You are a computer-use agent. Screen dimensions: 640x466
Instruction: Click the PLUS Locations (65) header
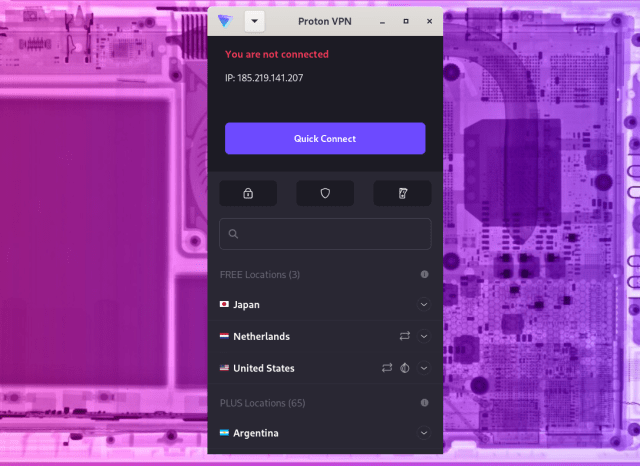[262, 403]
